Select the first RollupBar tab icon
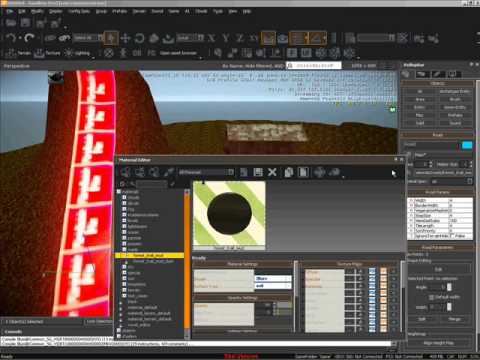This screenshot has width=480, height=360. click(x=406, y=74)
